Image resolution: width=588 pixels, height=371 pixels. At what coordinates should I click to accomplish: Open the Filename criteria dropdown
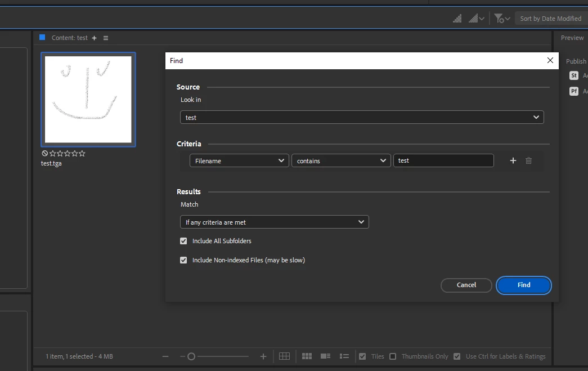239,160
